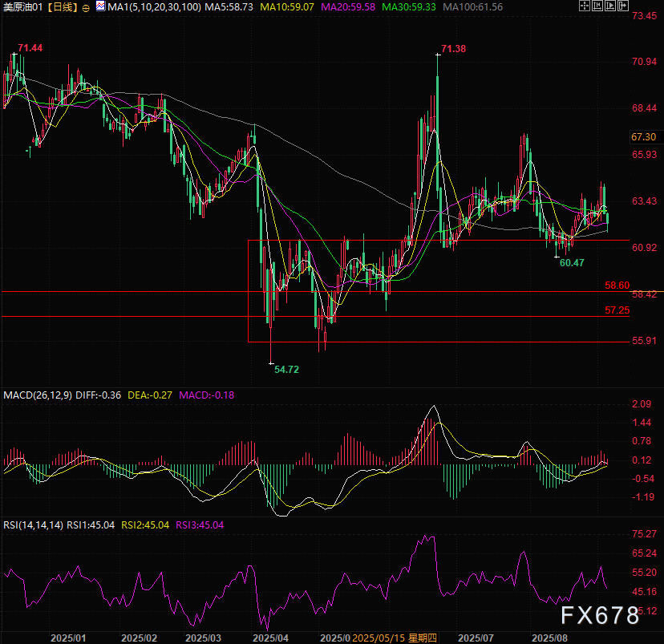Click the RSI(14,14,14) indicator title
The image size is (664, 644).
[x=33, y=525]
